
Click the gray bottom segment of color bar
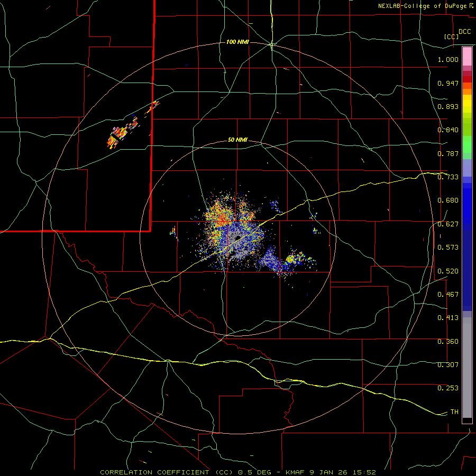coord(467,368)
